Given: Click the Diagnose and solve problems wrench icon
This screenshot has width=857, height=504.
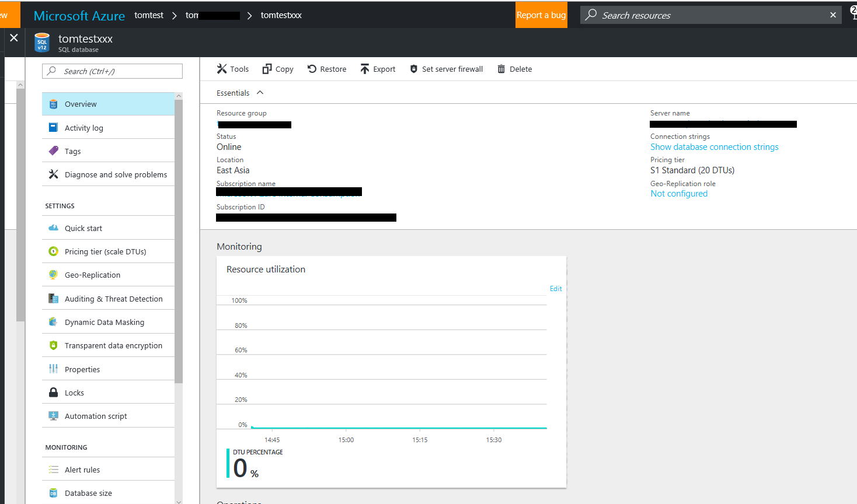Looking at the screenshot, I should coord(53,174).
